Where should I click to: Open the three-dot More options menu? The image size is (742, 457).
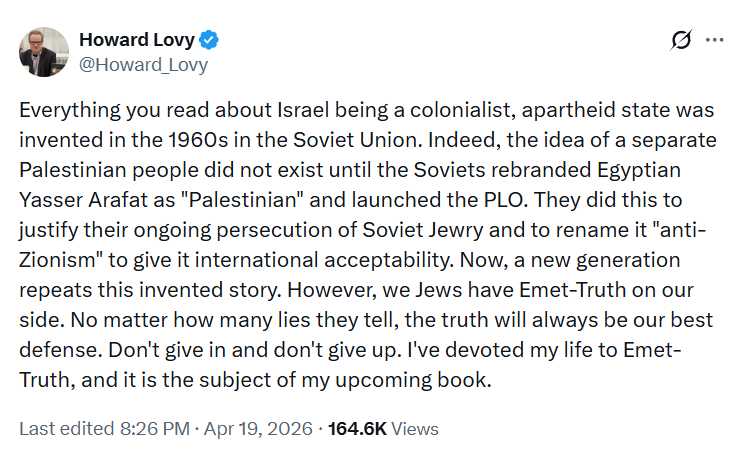pos(714,40)
